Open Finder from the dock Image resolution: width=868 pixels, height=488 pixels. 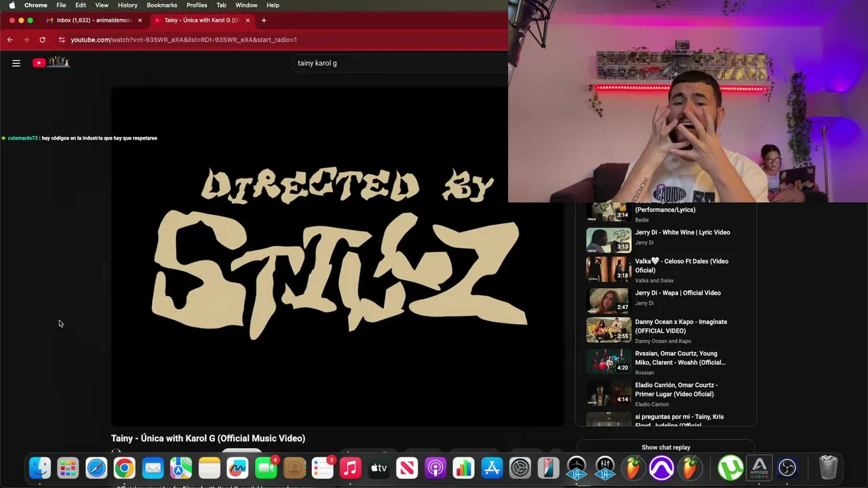40,468
